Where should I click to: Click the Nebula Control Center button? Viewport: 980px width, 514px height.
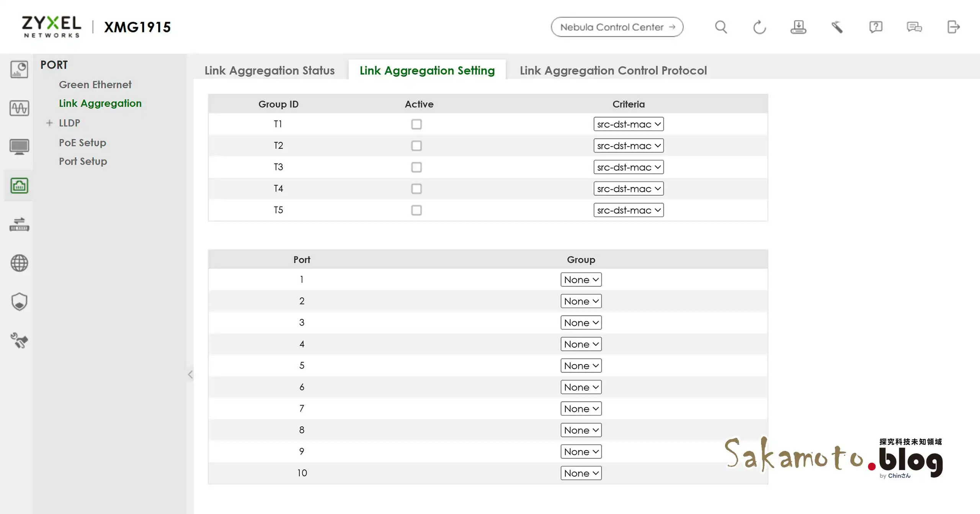[x=617, y=27]
